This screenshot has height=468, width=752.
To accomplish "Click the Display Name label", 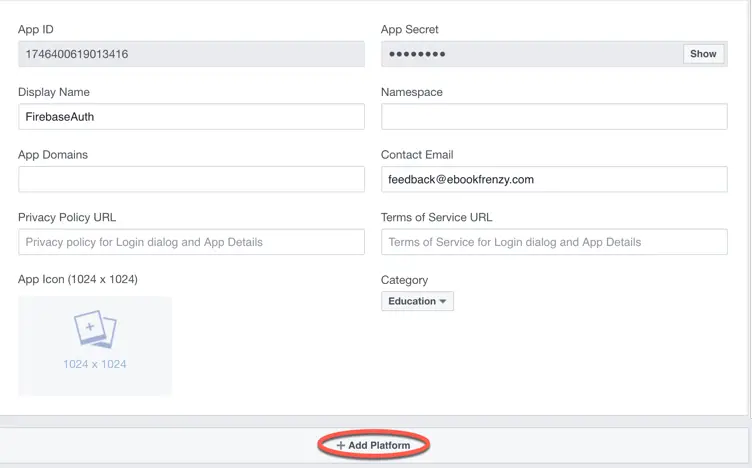I will [x=54, y=92].
